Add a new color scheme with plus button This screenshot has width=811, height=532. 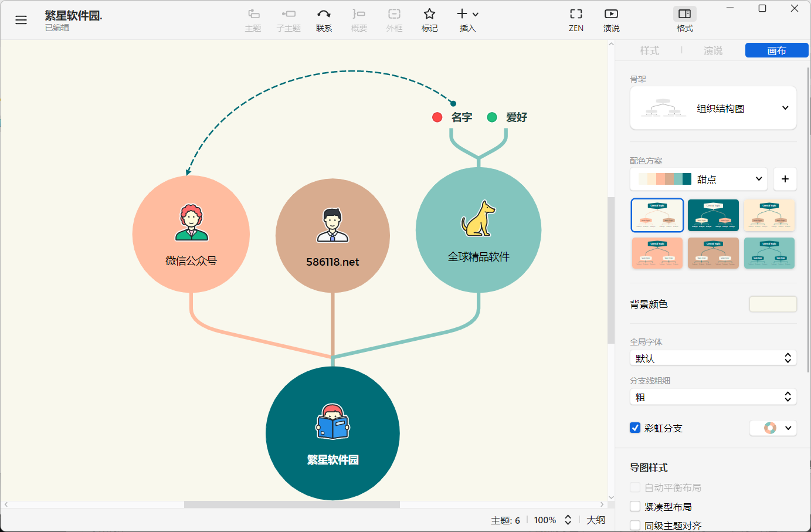(x=785, y=179)
